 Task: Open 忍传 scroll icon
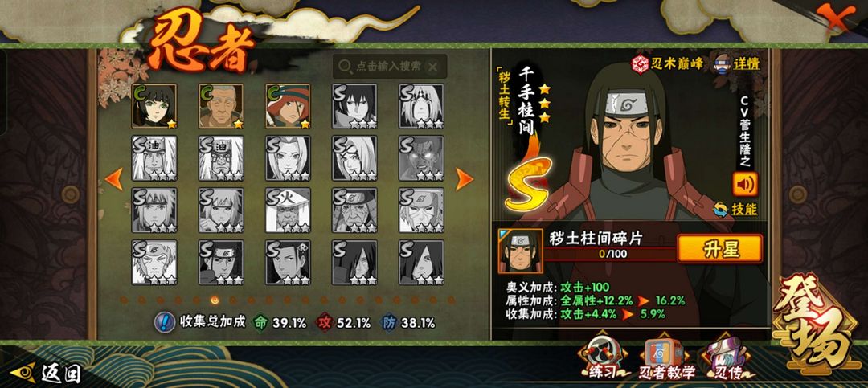726,357
